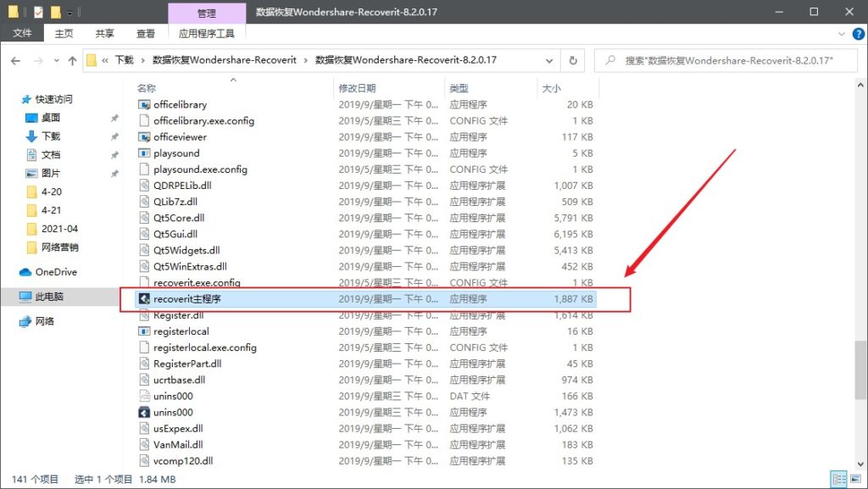
Task: Click 下载 in the address breadcrumb
Action: (125, 60)
